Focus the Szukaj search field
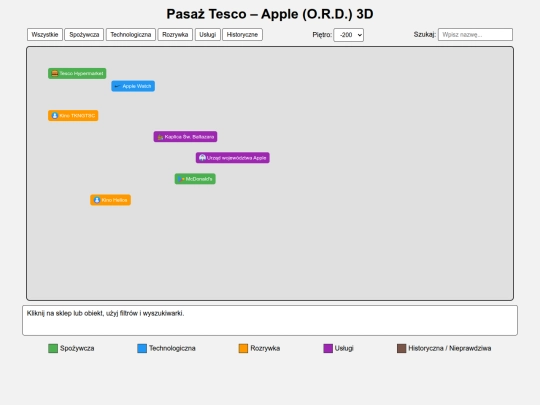The height and width of the screenshot is (405, 540). [x=475, y=34]
